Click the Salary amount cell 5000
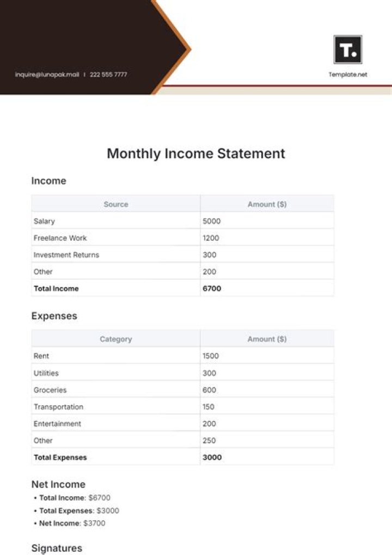The width and height of the screenshot is (392, 555). pos(212,221)
